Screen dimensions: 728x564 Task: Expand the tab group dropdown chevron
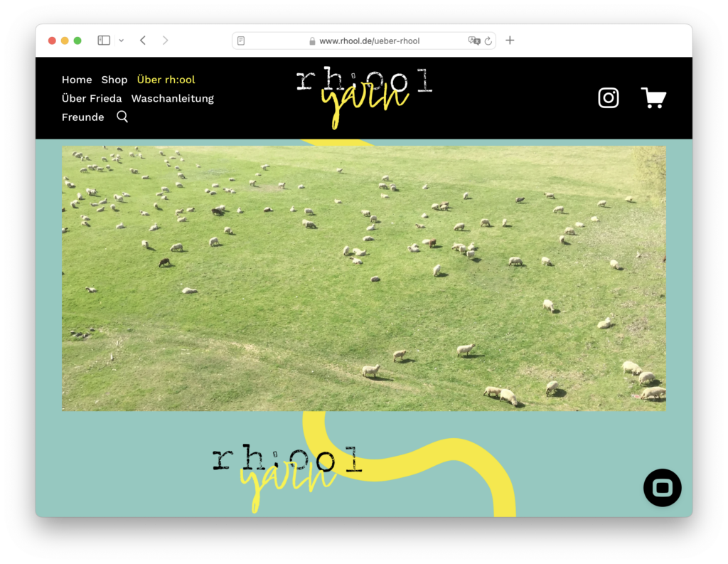point(121,41)
